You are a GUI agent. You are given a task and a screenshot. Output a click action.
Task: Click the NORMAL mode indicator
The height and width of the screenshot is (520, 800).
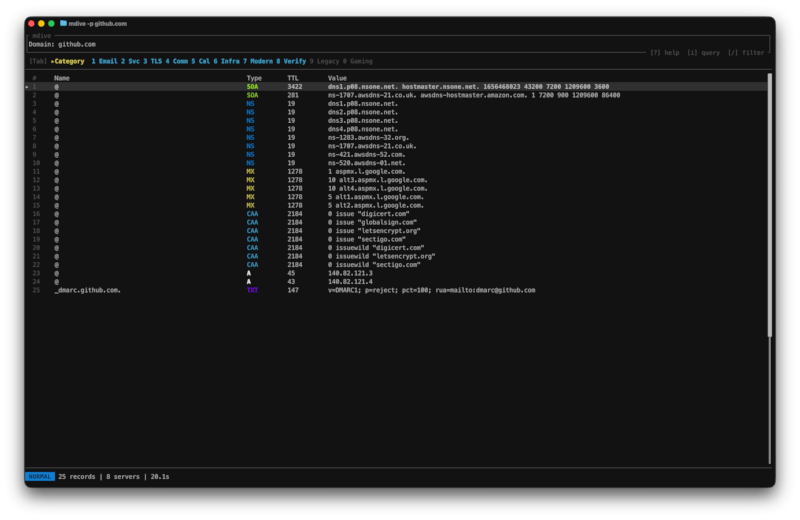point(40,477)
